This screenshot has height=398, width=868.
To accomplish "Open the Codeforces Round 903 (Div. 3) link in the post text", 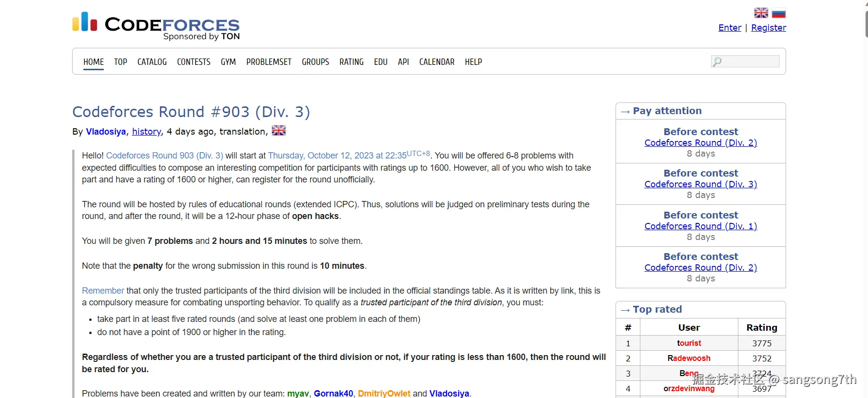I will coord(165,156).
